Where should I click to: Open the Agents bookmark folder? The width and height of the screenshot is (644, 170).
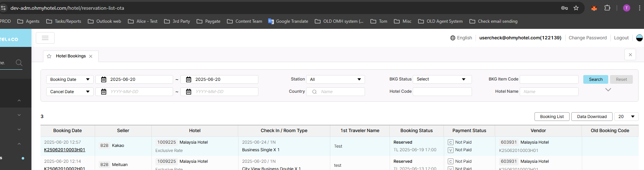(29, 21)
